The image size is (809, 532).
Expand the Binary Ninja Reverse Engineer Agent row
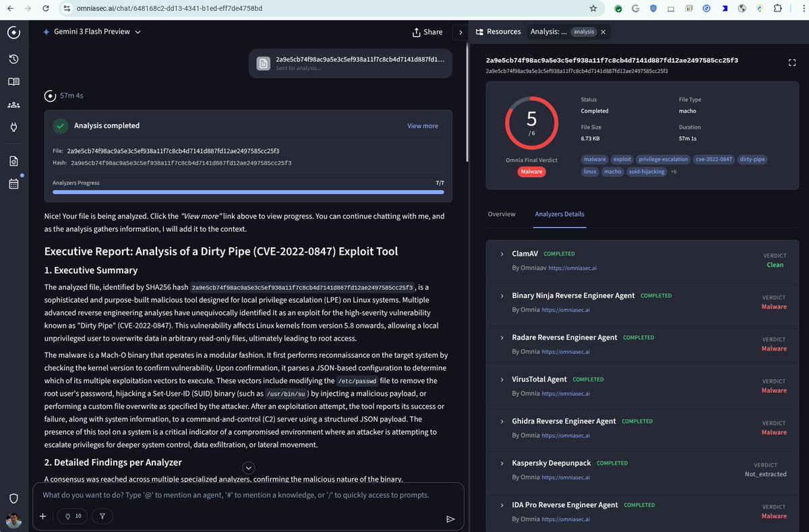tap(502, 295)
